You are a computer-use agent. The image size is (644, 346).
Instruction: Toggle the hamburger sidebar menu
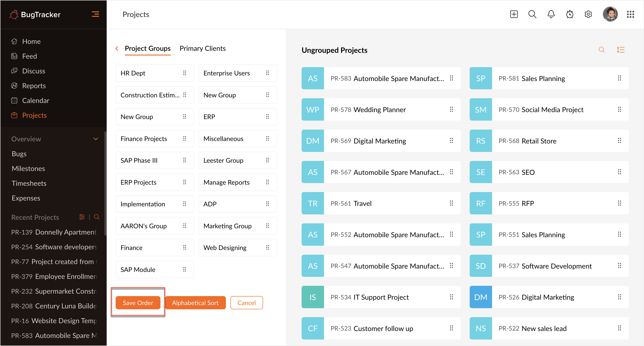[x=95, y=14]
